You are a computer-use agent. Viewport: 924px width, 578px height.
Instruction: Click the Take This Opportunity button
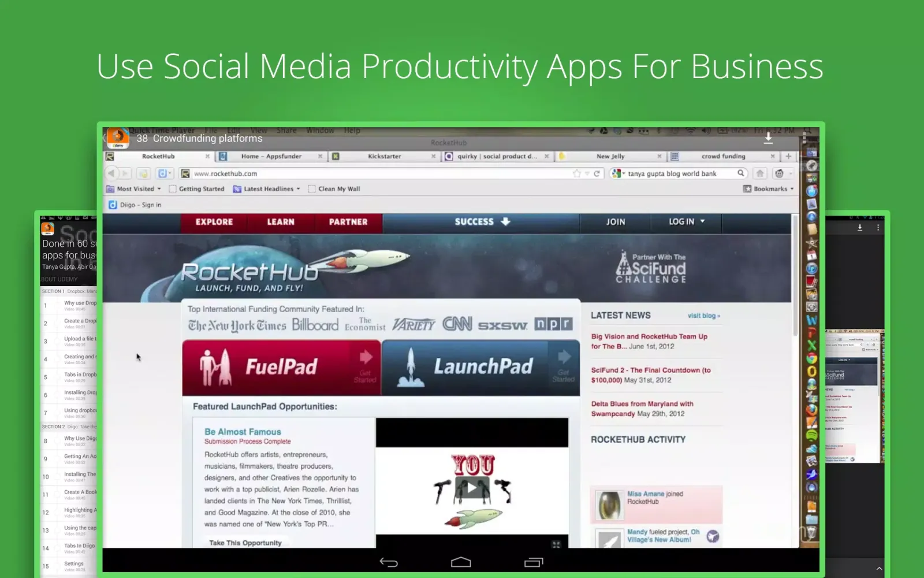coord(245,543)
